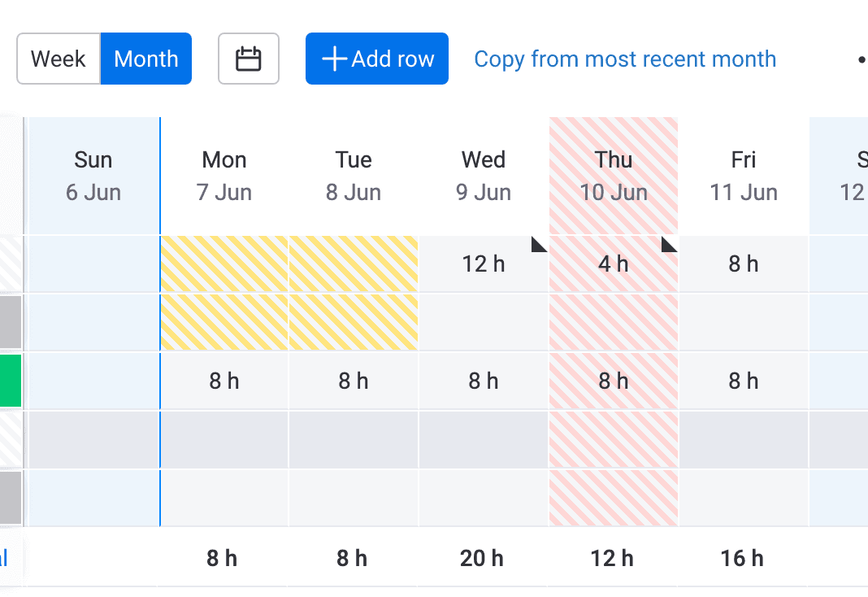Click the Sun 6 Jun column header
The width and height of the screenshot is (868, 597).
pos(93,176)
